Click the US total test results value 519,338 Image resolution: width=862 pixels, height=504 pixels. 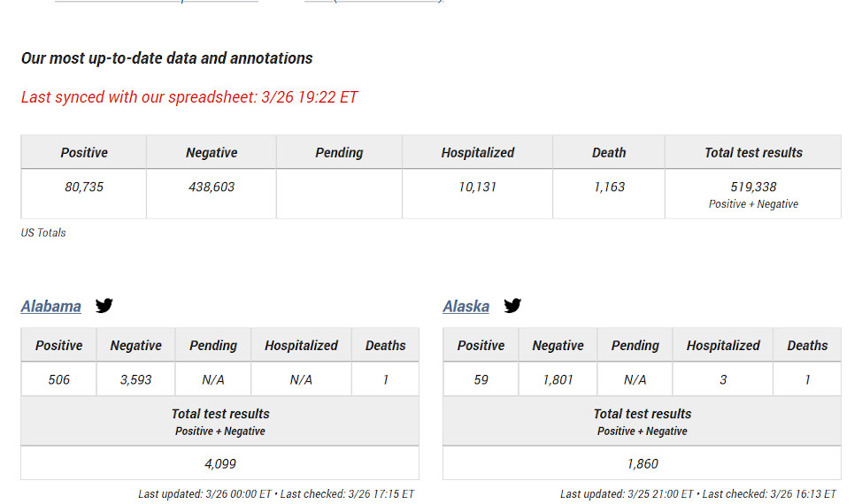[x=753, y=187]
